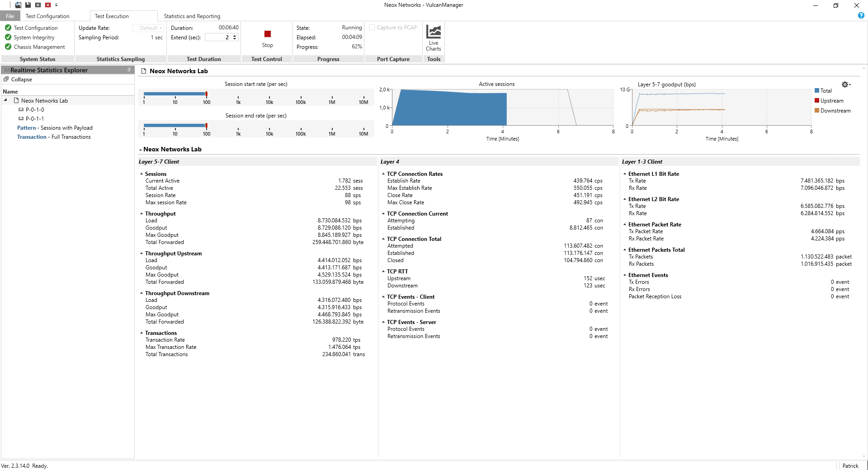The image size is (868, 470).
Task: Click the Realtime Statistics Explorer panel title icon
Action: [x=6, y=70]
